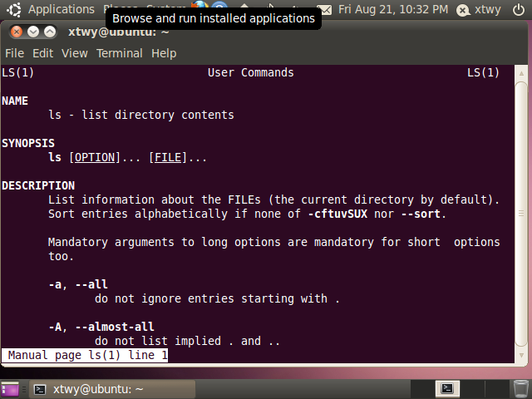Click the SYNOPSIS section heading

click(28, 143)
